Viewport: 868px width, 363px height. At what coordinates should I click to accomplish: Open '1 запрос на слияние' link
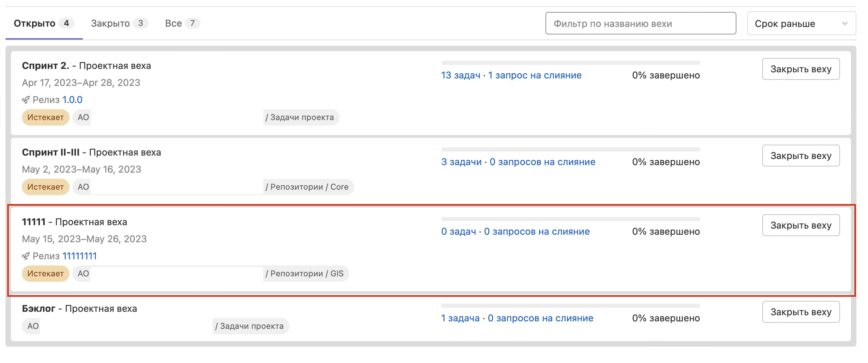pos(535,75)
